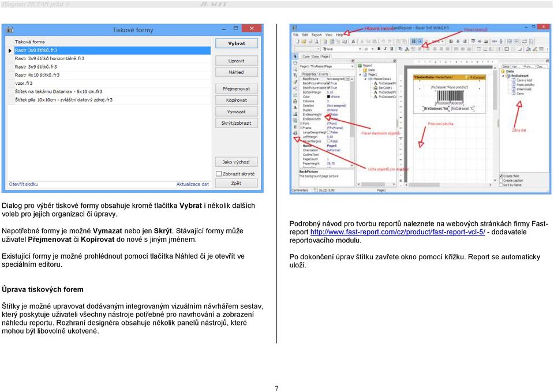
Task: Enable the Zobrazit skryté checkbox
Action: click(x=219, y=174)
